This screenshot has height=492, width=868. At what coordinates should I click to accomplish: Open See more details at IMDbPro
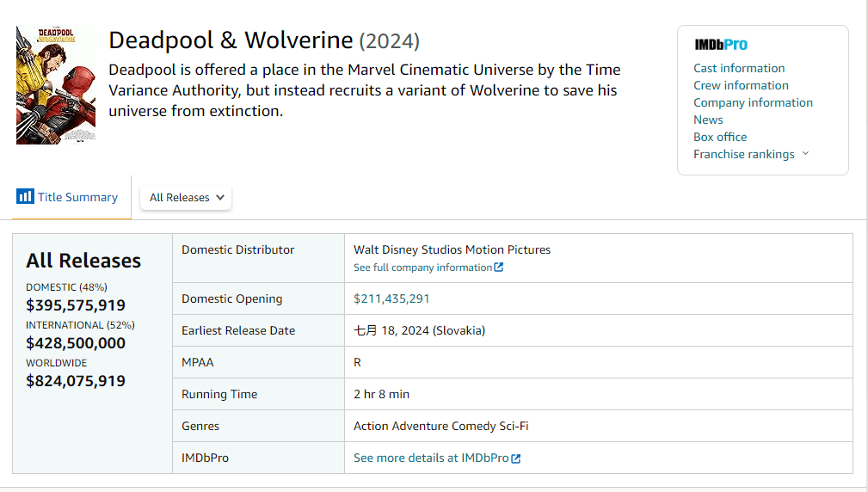(431, 458)
